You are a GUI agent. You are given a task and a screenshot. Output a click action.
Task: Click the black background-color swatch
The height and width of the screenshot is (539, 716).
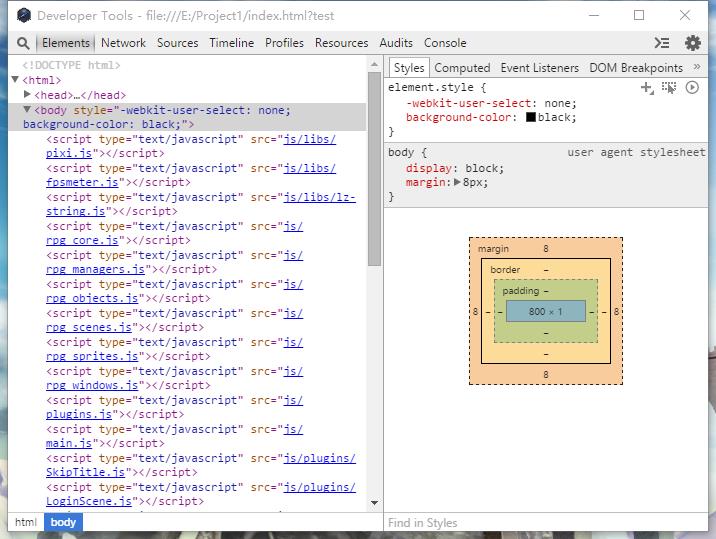531,117
